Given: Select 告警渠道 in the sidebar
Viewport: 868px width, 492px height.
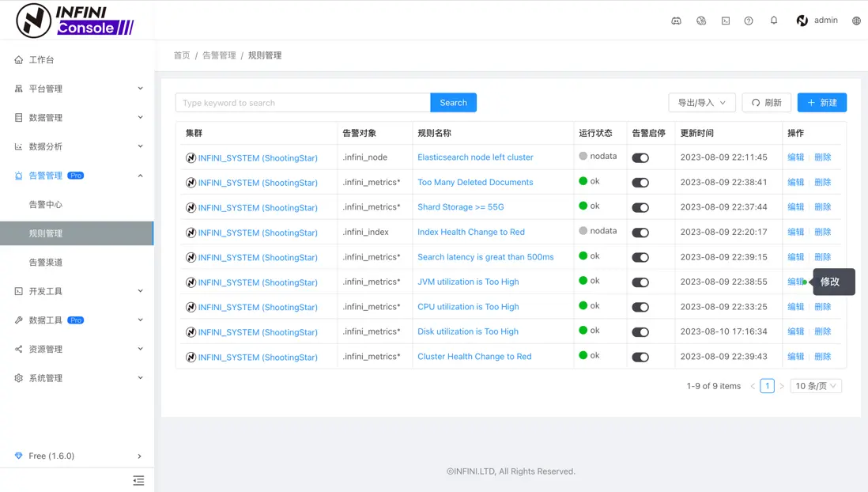Looking at the screenshot, I should pos(46,263).
